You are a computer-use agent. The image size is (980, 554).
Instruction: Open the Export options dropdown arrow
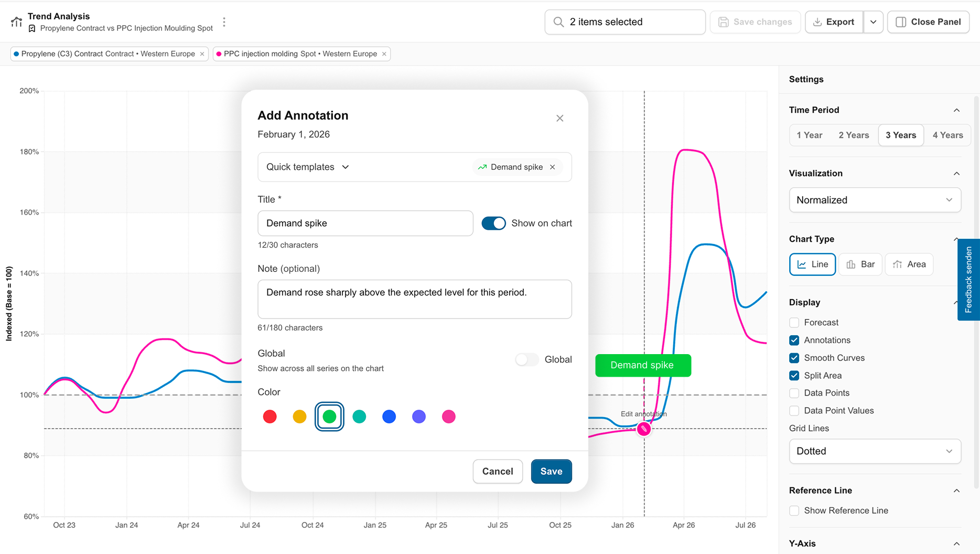873,22
